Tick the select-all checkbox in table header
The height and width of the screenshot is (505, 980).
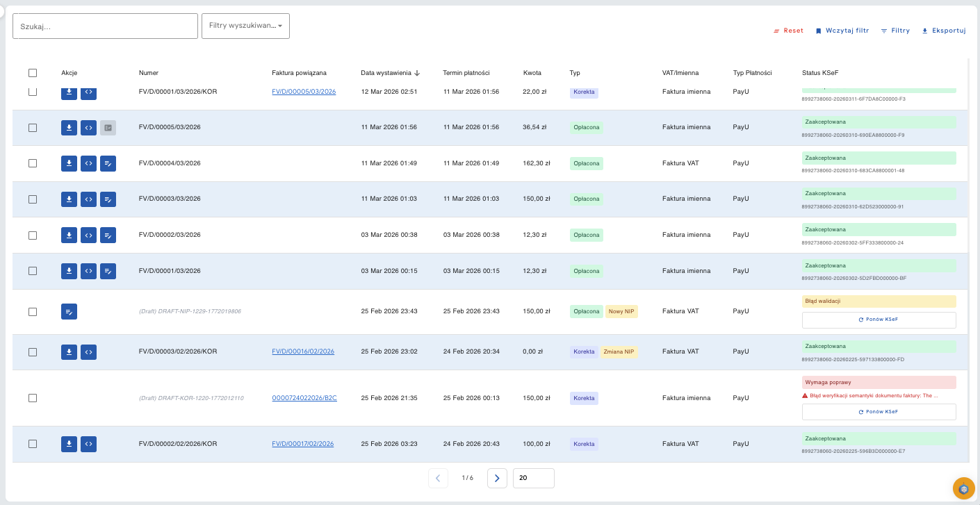(33, 73)
